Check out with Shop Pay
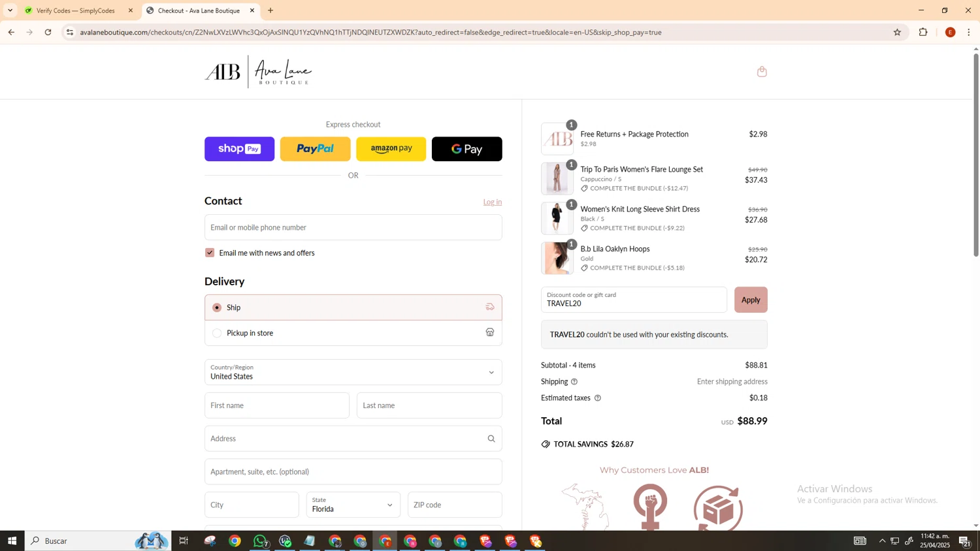The height and width of the screenshot is (551, 980). [x=239, y=149]
